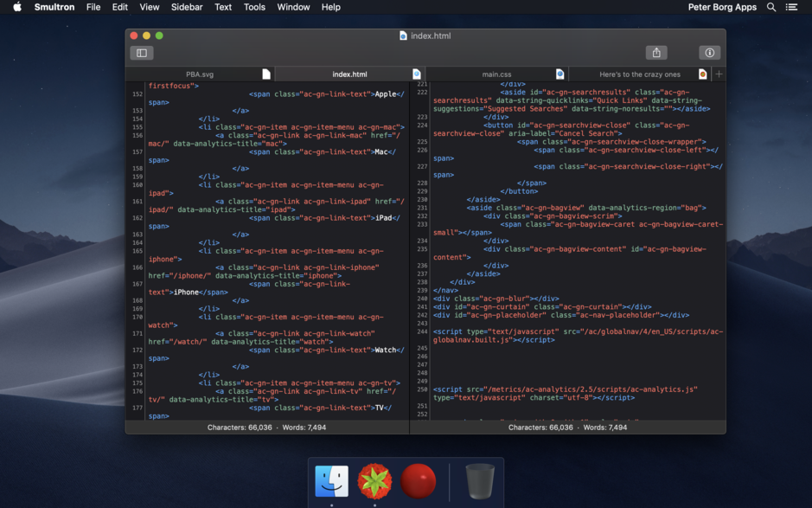Open Spotlight search from the menu bar

pyautogui.click(x=770, y=7)
